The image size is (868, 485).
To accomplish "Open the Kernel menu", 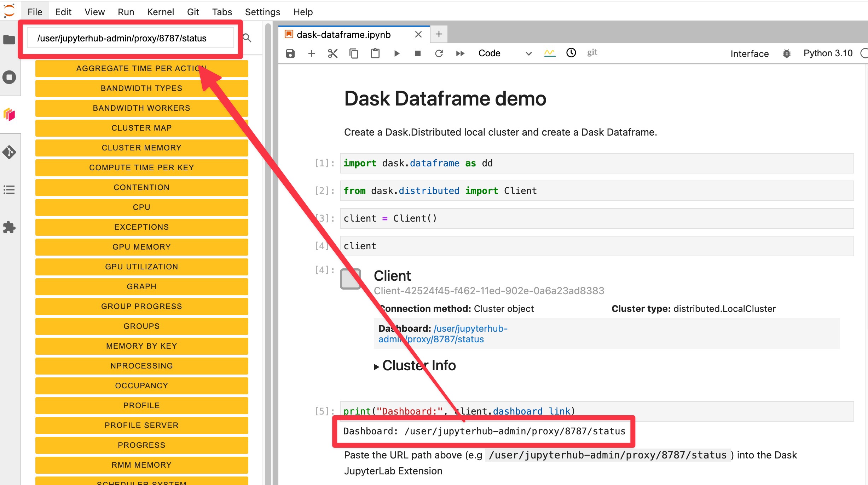I will point(160,12).
